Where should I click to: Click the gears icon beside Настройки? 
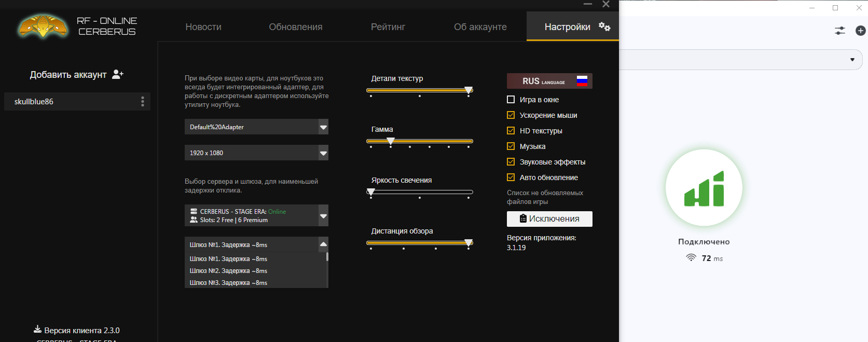tap(604, 26)
